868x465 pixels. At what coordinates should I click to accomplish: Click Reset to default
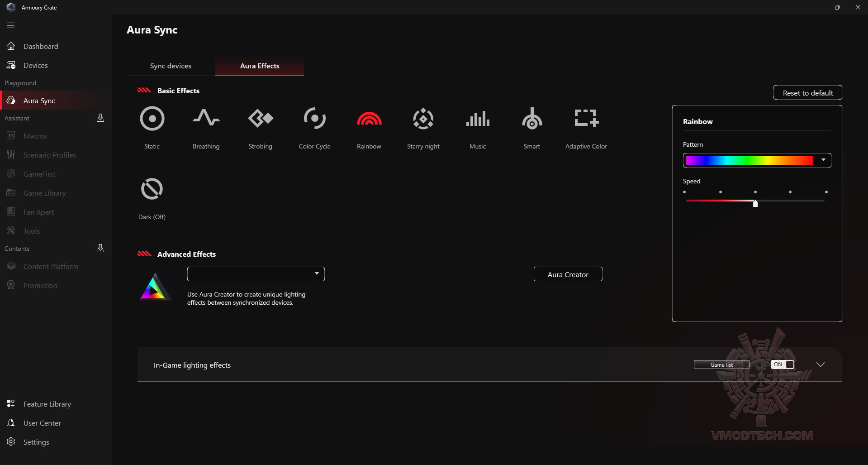pyautogui.click(x=807, y=92)
